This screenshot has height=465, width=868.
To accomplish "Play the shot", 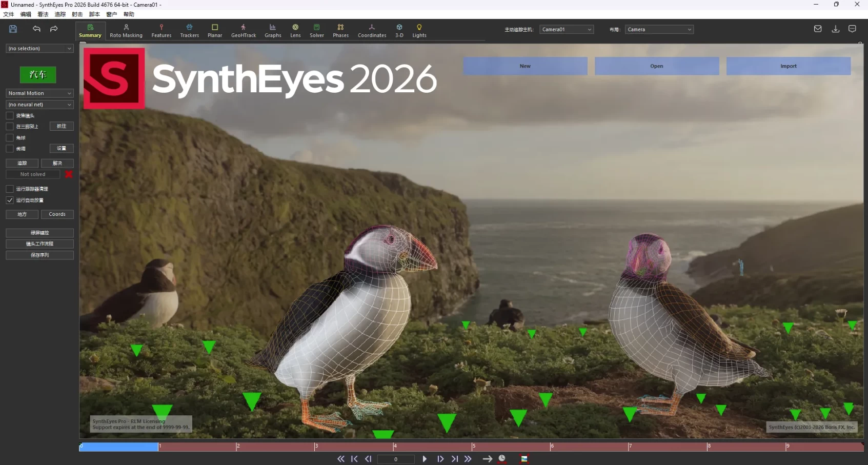I will [425, 459].
